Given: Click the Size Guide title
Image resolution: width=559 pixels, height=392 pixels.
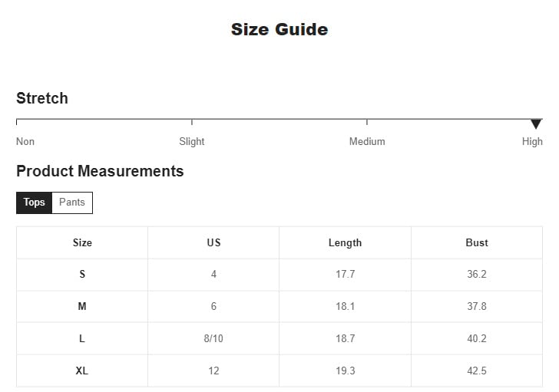Looking at the screenshot, I should click(x=279, y=29).
